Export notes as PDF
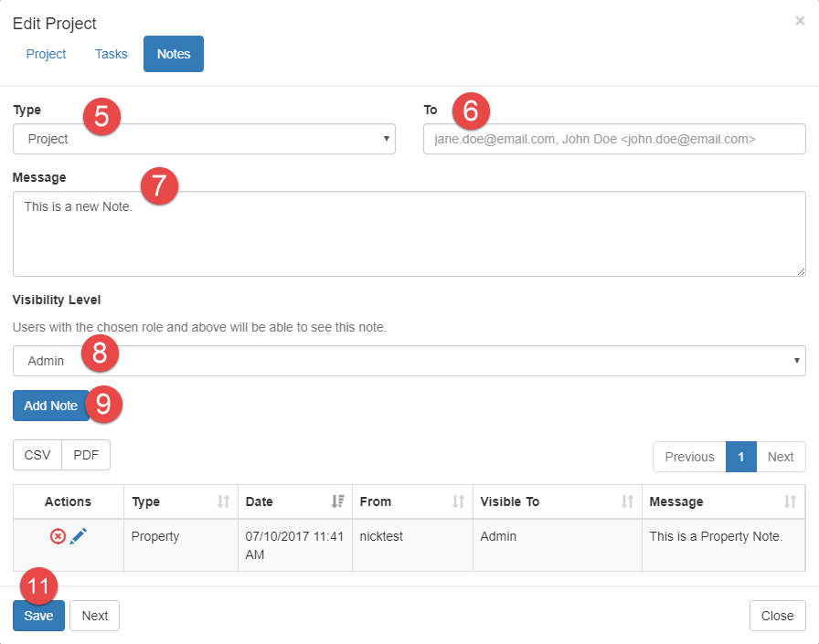 tap(86, 455)
